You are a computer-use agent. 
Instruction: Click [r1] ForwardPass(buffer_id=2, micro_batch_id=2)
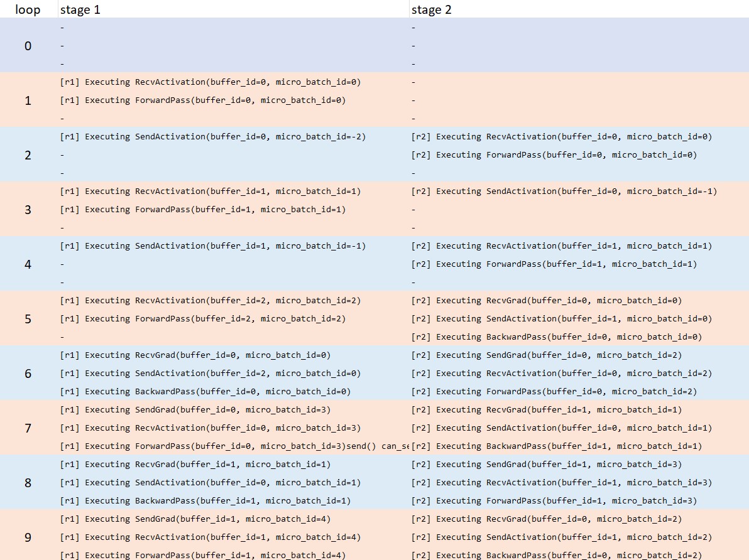203,319
